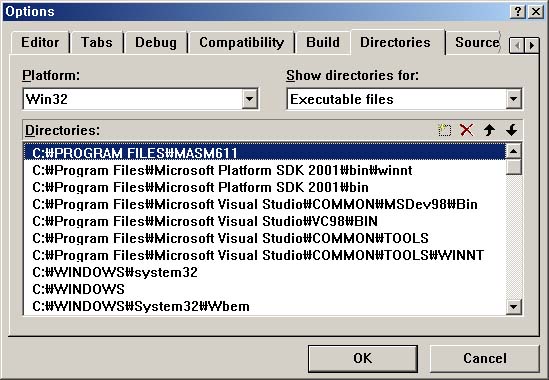The height and width of the screenshot is (380, 549).
Task: Move selected directory down with arrow icon
Action: 512,130
